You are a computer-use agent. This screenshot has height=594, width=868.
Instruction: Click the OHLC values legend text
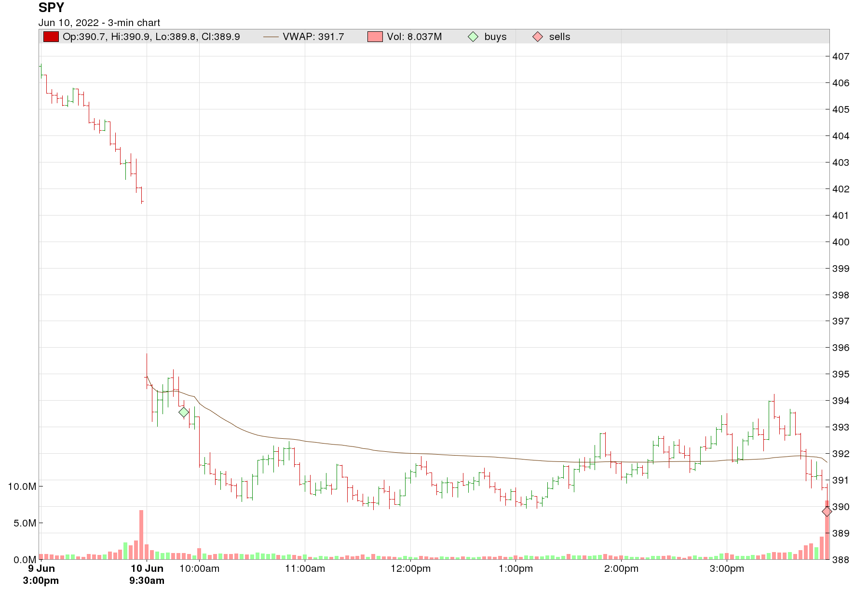151,37
